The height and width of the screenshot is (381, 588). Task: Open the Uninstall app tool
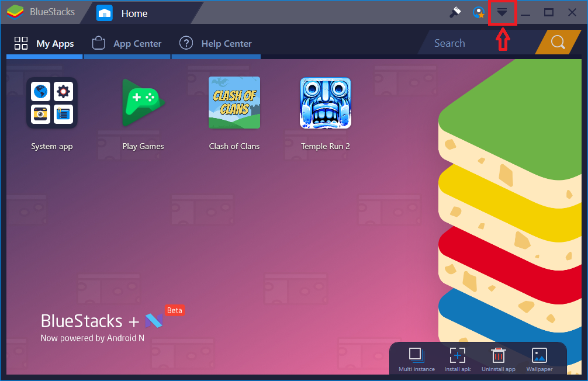click(498, 356)
